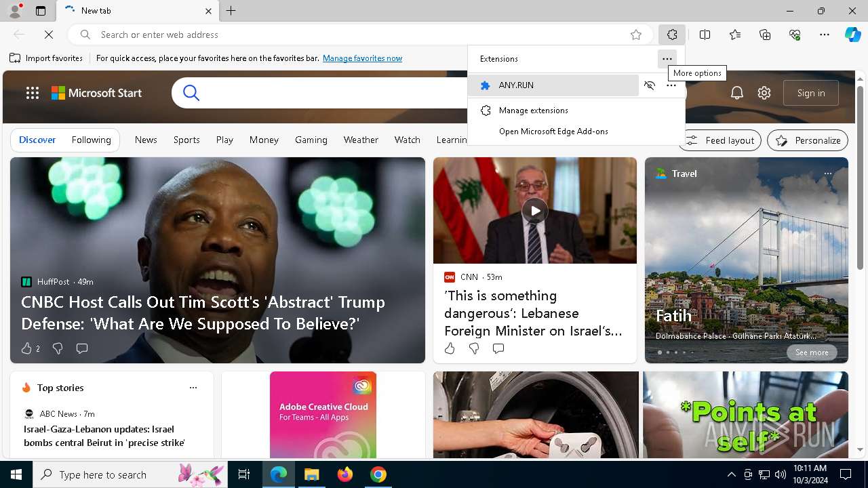
Task: Open comments on CNBC Tim Scott story
Action: click(x=82, y=348)
